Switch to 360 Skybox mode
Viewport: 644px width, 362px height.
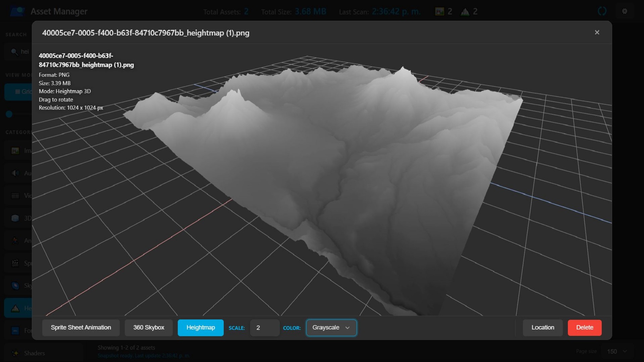[149, 327]
